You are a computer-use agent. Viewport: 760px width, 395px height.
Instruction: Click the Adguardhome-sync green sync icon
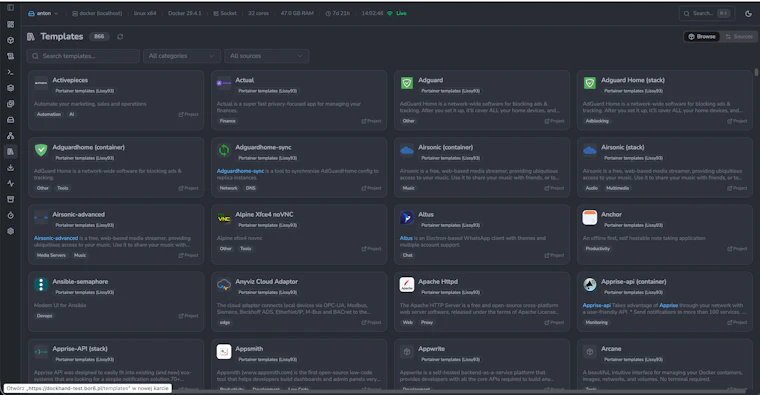tap(223, 150)
